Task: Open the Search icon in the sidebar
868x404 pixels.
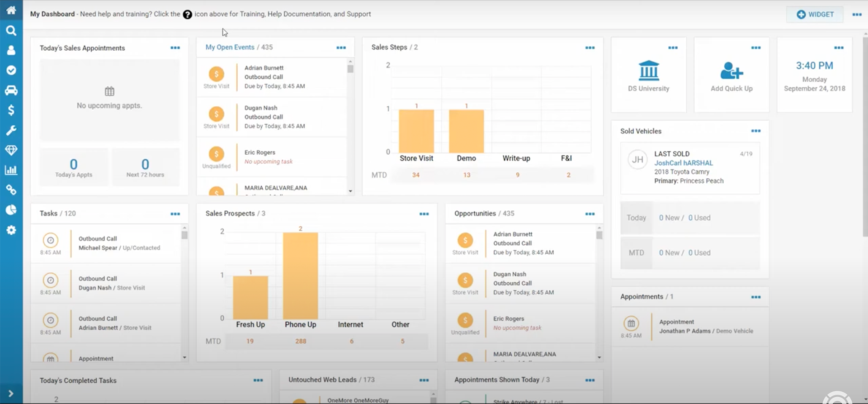Action: (11, 30)
